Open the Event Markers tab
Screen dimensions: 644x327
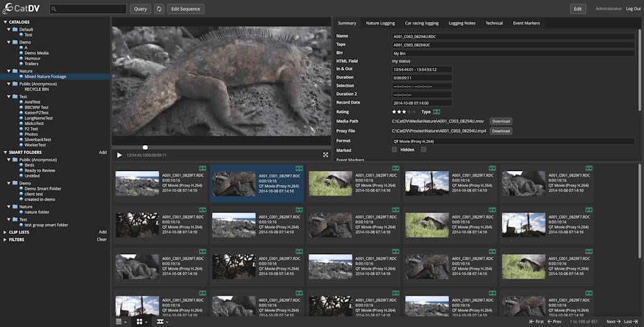(526, 23)
